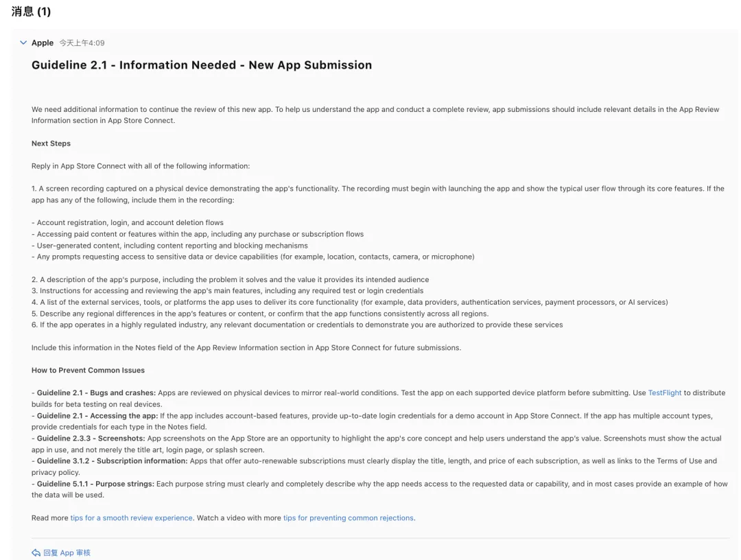Click the 今天上午4:09 timestamp
This screenshot has width=741, height=560.
82,43
